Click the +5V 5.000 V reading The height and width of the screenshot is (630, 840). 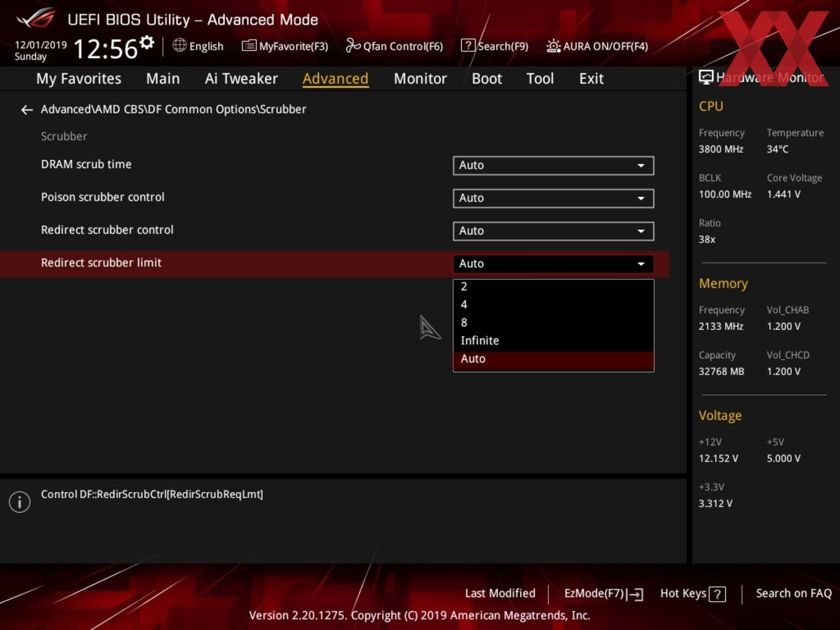[x=784, y=458]
